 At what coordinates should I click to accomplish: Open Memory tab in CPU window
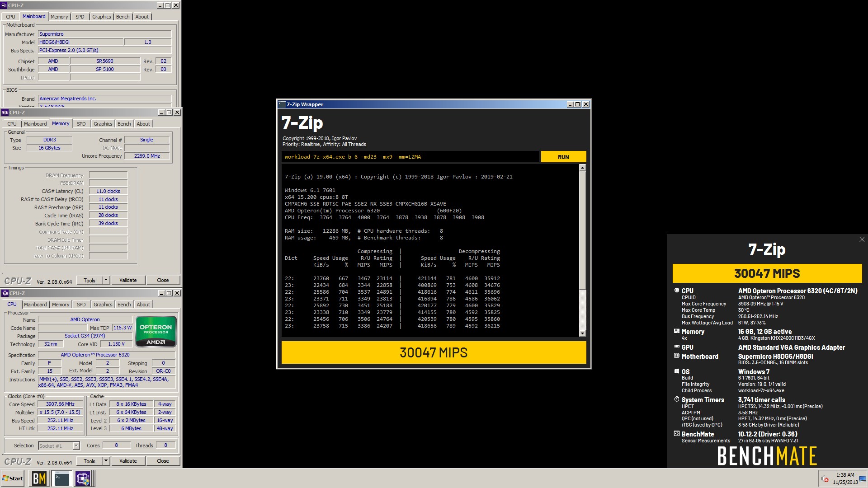coord(61,305)
